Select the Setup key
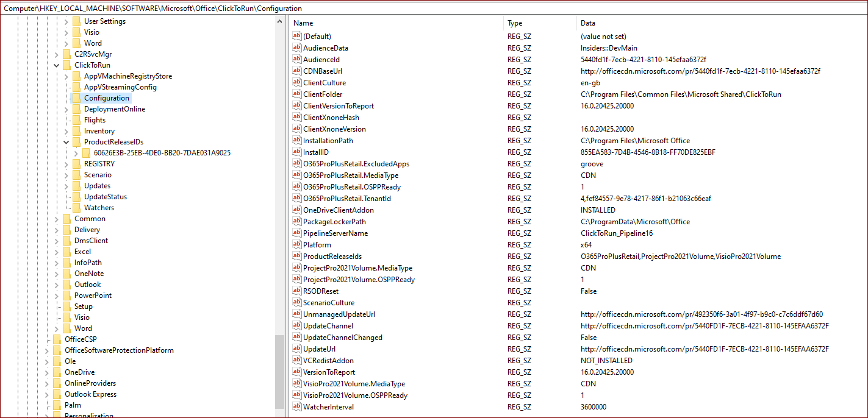This screenshot has height=418, width=868. point(84,306)
